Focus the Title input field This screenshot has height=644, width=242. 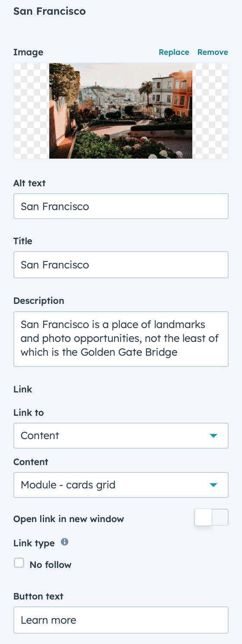click(121, 265)
